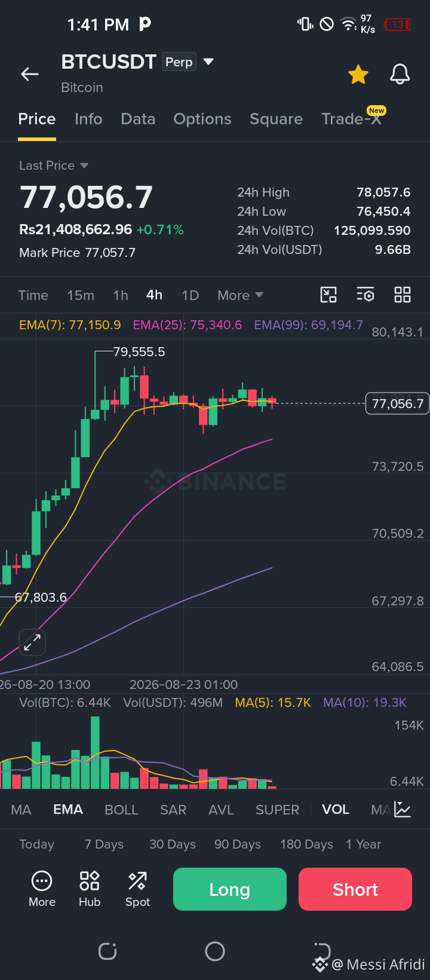Expand the BTCUSDT Perp pair dropdown arrow
This screenshot has height=980, width=430.
[208, 62]
